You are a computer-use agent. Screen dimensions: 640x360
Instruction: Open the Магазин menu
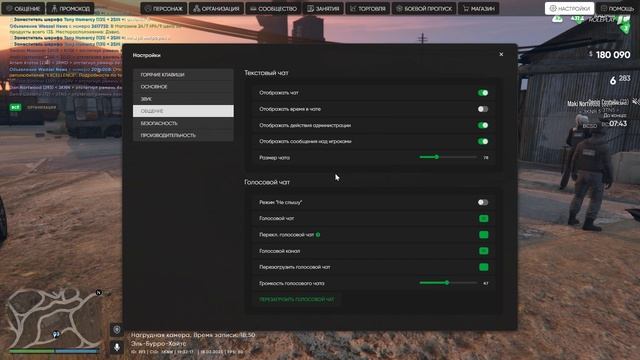[x=479, y=8]
